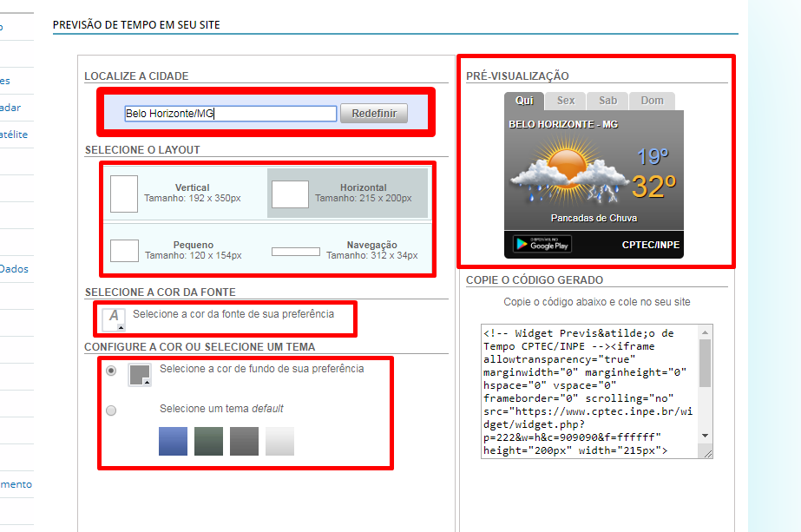This screenshot has height=532, width=801.
Task: Pick the Navegação layout bar
Action: tap(295, 252)
